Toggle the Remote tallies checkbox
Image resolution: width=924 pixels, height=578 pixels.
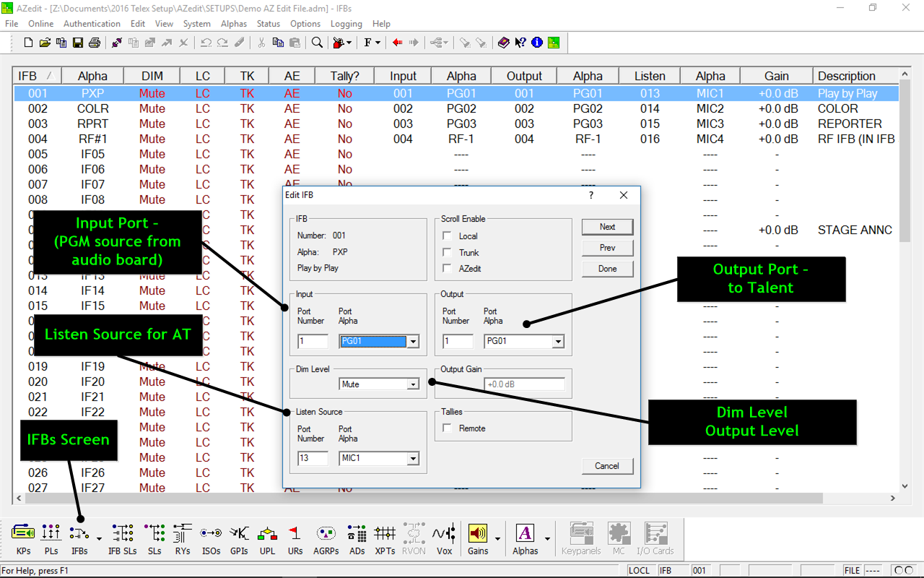pos(447,428)
